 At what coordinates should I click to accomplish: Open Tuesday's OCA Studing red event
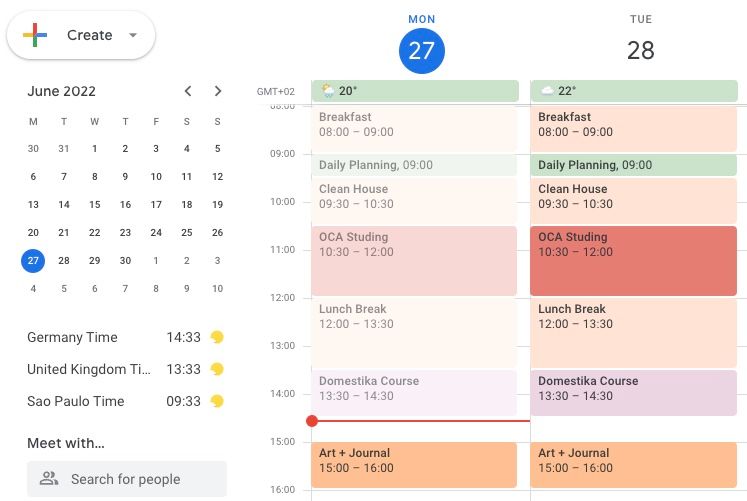(x=633, y=261)
